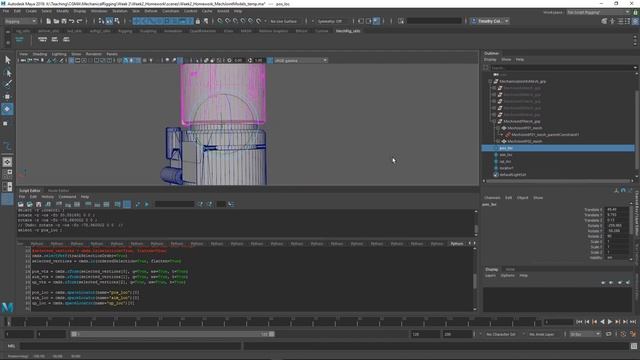Click the New Scene icon
The width and height of the screenshot is (640, 360).
tap(48, 21)
